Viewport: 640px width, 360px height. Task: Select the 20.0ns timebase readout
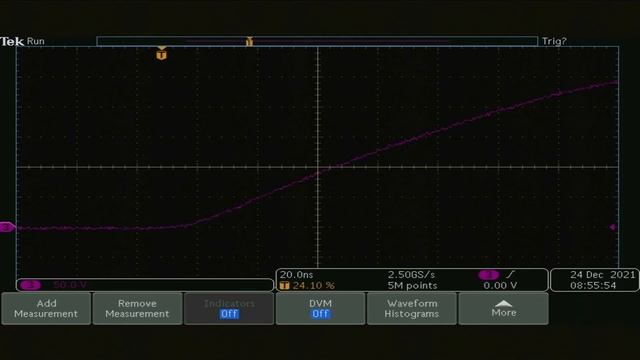(296, 275)
